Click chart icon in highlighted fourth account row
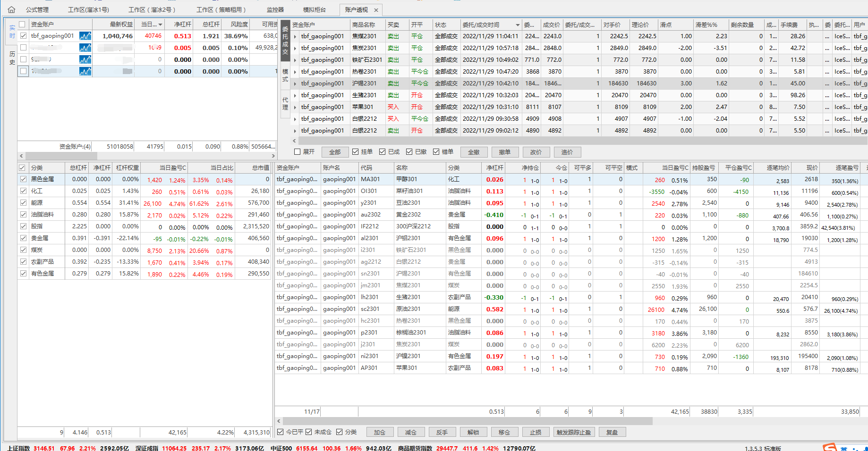Screen dimensions: 868x451 point(85,71)
